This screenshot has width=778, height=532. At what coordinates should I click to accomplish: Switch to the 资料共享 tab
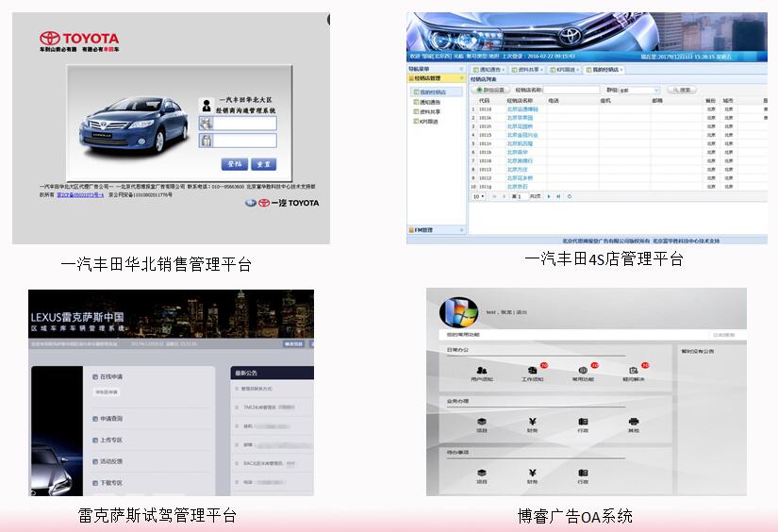click(527, 70)
